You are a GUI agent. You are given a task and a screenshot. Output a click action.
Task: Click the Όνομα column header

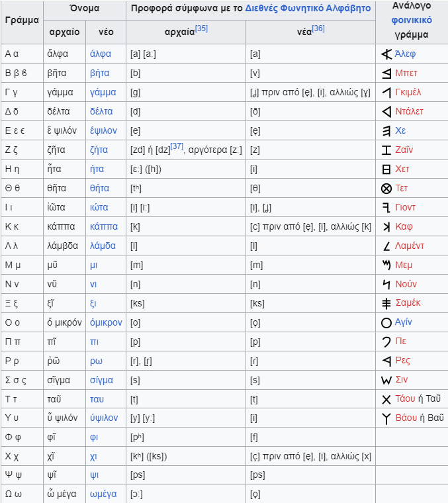pyautogui.click(x=85, y=9)
